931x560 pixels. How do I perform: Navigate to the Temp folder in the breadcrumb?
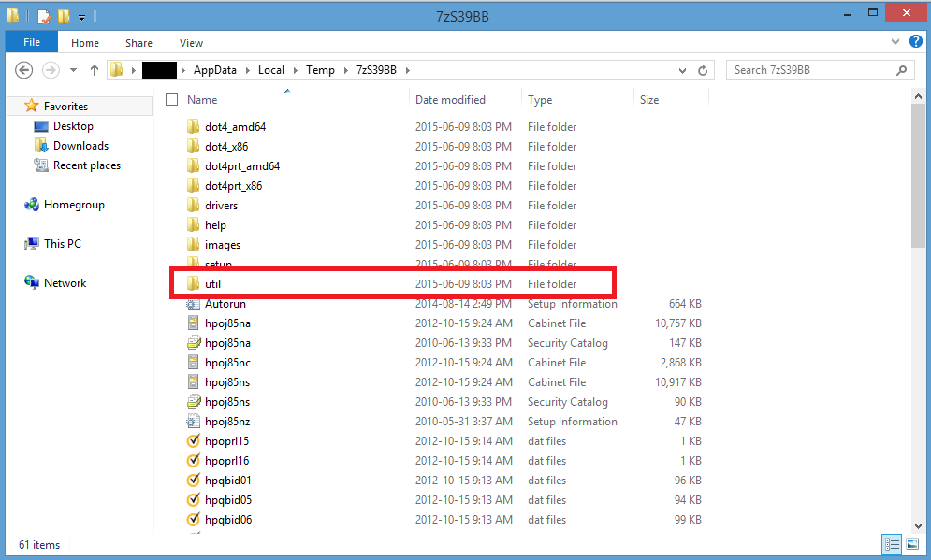[320, 69]
